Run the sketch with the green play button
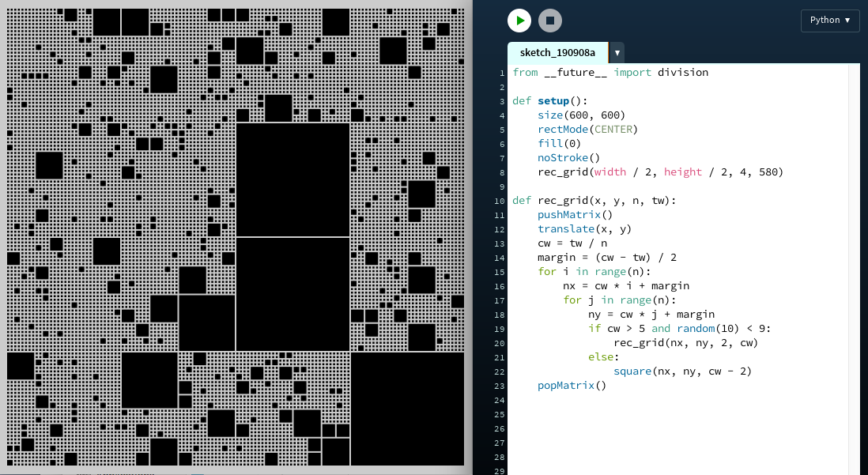 point(519,21)
